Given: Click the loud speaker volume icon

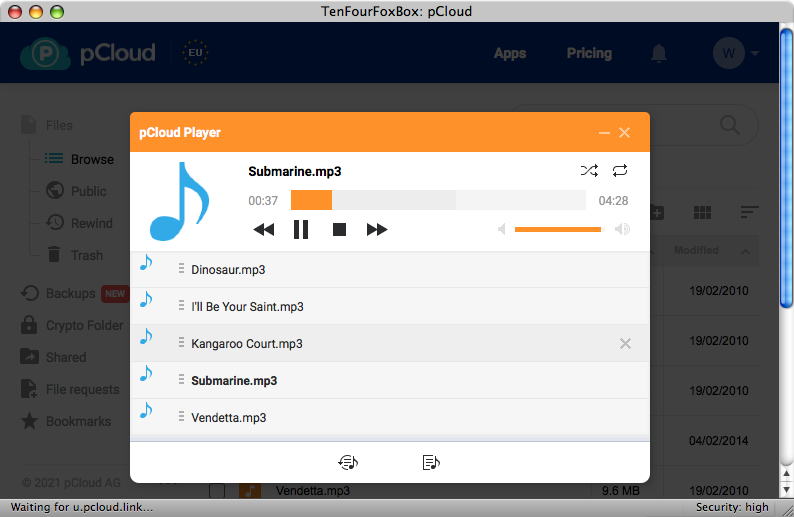Looking at the screenshot, I should pos(622,229).
